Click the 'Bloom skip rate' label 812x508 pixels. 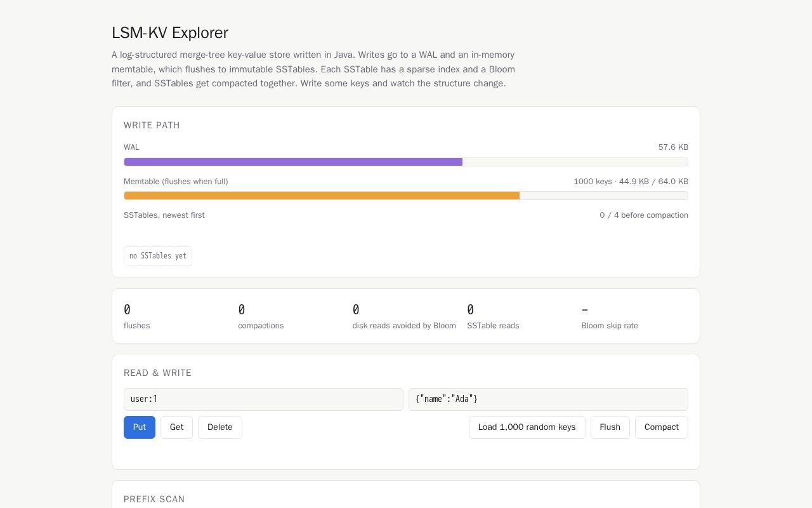610,326
